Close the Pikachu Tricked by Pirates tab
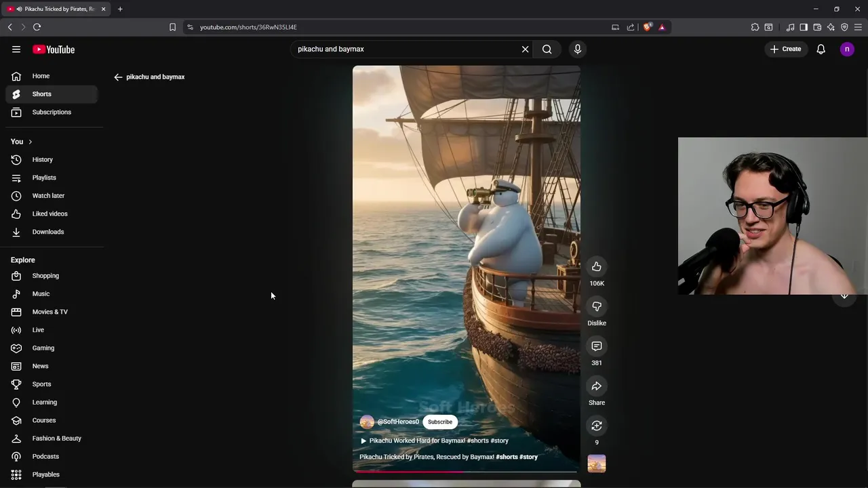868x488 pixels. click(x=103, y=9)
